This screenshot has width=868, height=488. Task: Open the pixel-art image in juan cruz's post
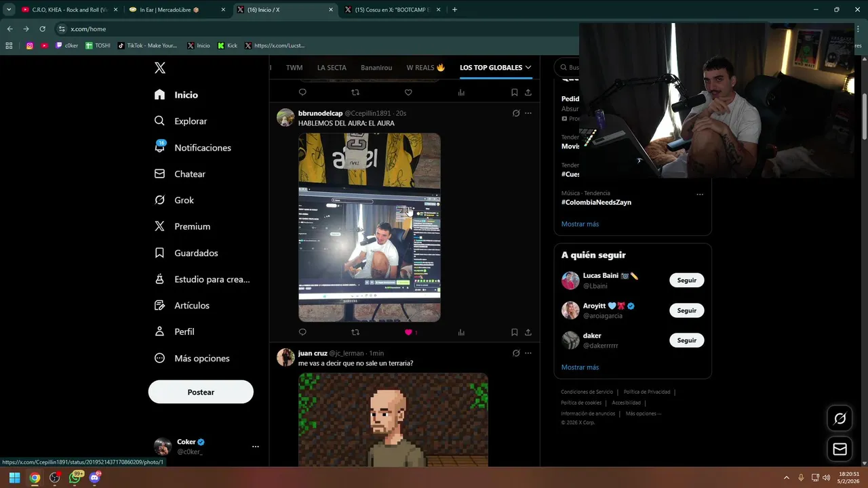coord(393,420)
